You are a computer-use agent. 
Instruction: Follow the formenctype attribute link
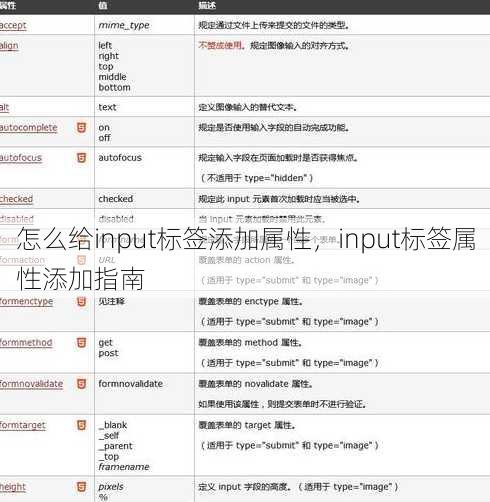[26, 302]
